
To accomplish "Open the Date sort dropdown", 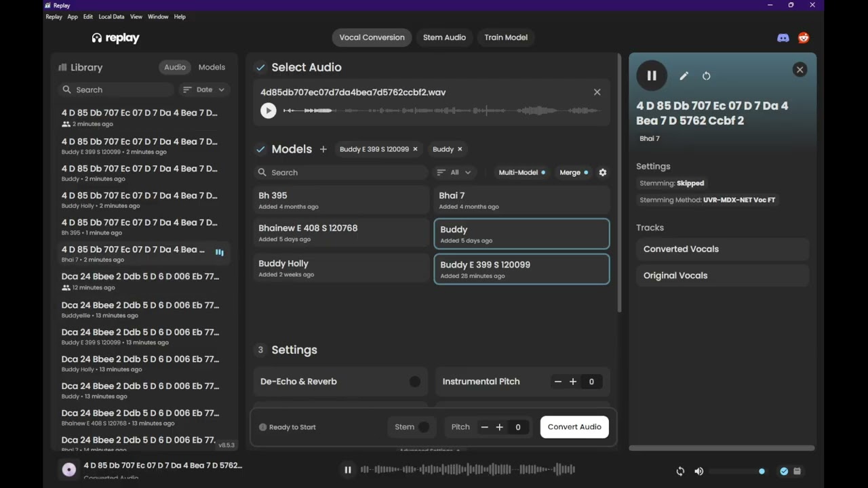I will (204, 89).
